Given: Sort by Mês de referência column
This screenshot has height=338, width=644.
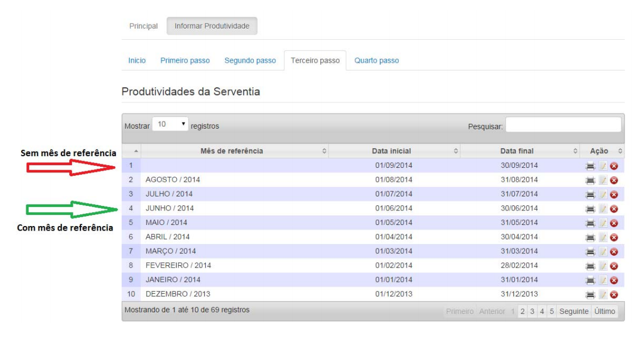Looking at the screenshot, I should (231, 151).
